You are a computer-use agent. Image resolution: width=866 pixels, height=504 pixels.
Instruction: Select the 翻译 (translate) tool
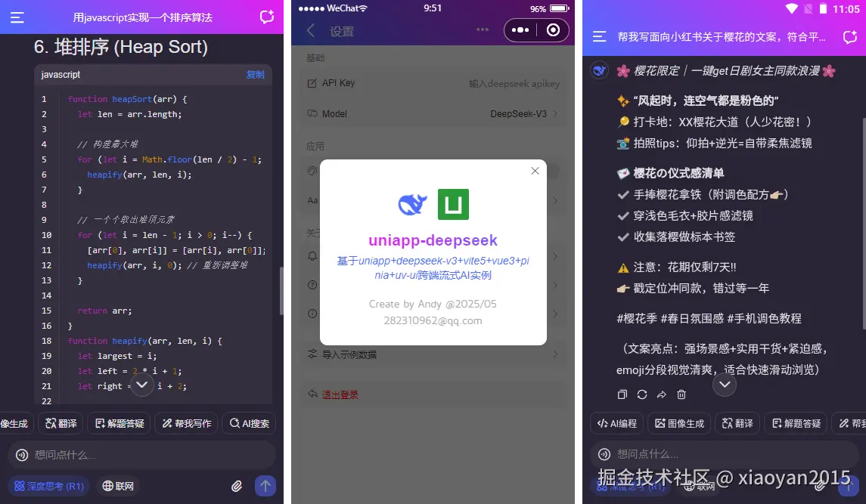61,423
